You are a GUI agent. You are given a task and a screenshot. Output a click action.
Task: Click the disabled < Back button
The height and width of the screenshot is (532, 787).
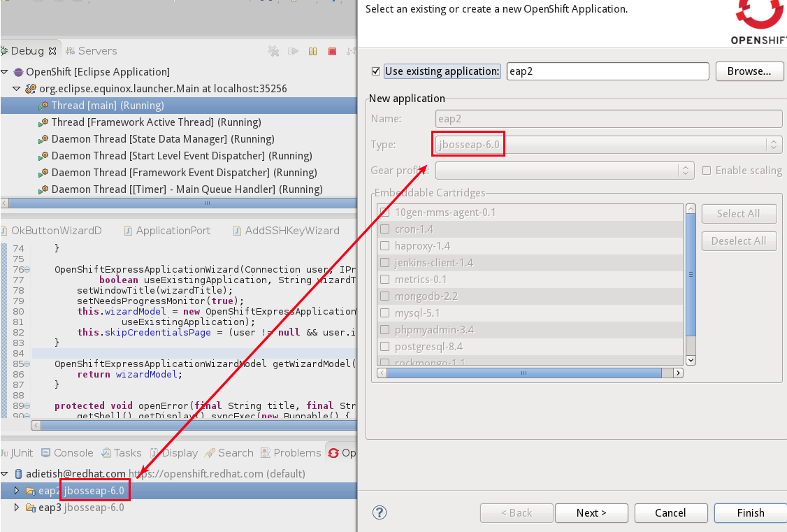517,513
